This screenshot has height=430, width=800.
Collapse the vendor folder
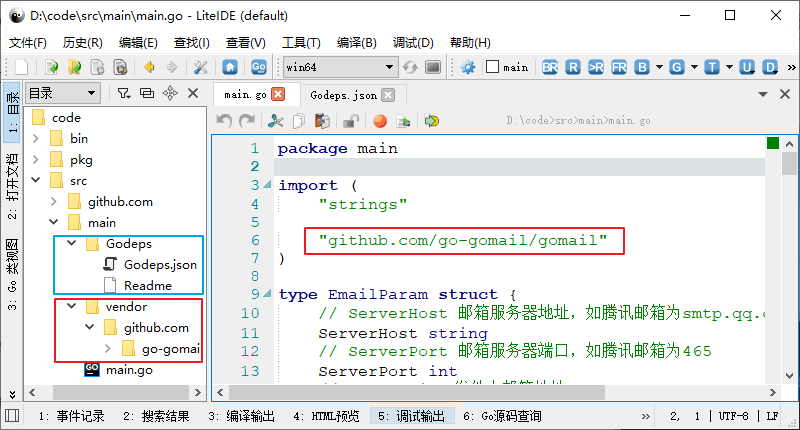(x=72, y=306)
